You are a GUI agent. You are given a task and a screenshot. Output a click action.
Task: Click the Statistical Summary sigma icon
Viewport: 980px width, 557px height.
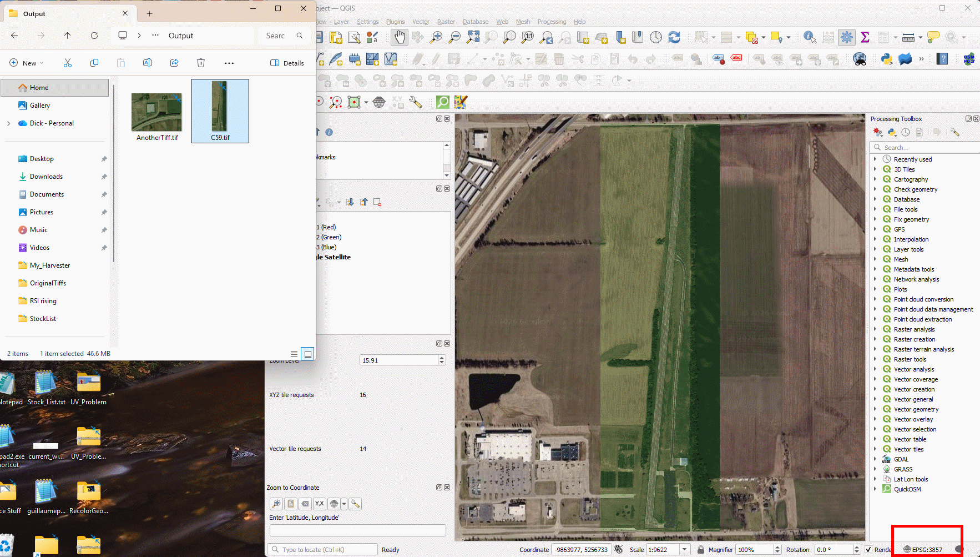pos(865,37)
